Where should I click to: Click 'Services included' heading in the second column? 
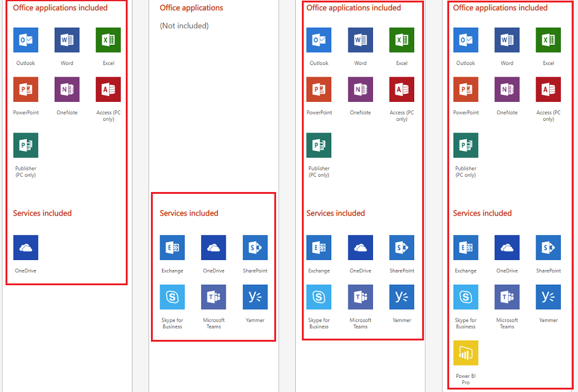pos(189,213)
